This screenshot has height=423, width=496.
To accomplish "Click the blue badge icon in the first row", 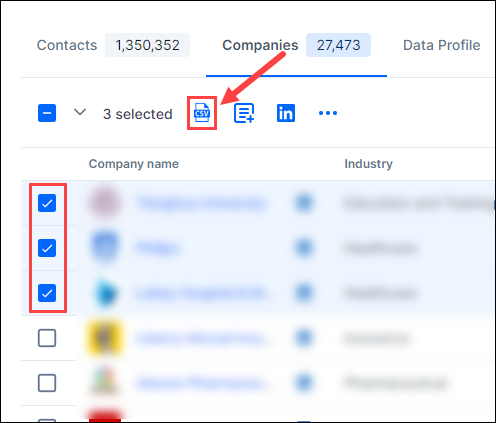I will (x=303, y=203).
